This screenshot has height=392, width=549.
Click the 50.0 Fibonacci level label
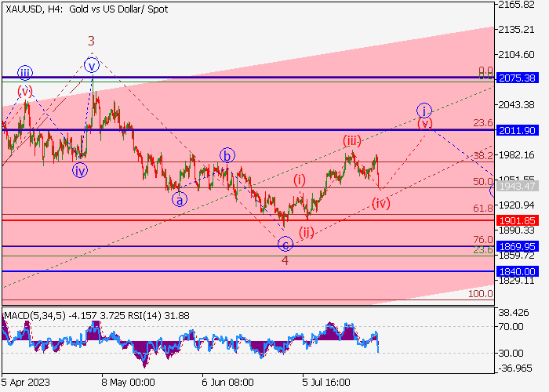(x=483, y=181)
